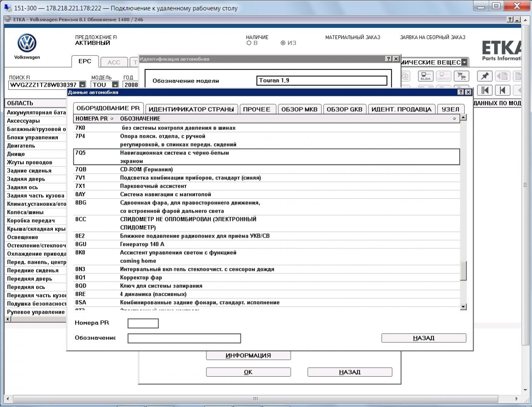532x407 pixels.
Task: Jump to first record arrow icon
Action: 485,90
